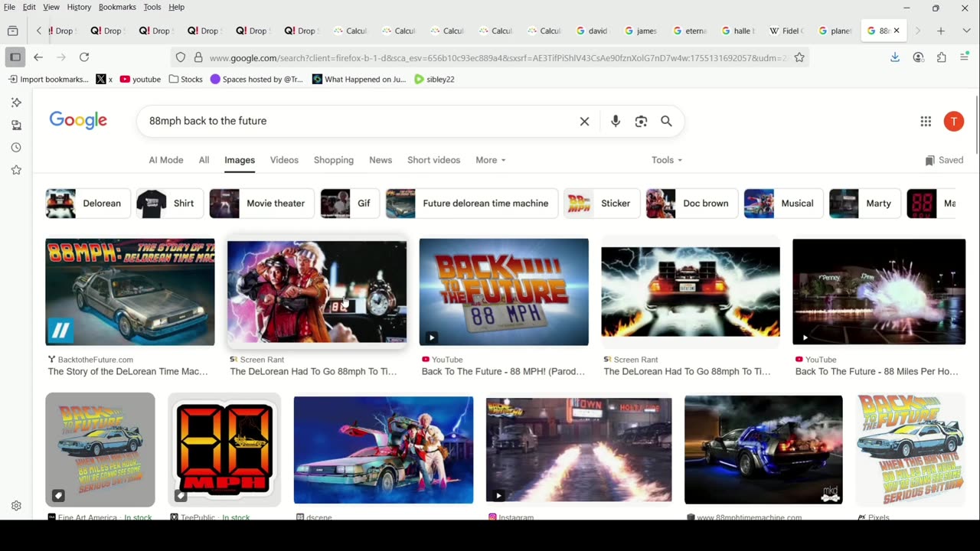The height and width of the screenshot is (551, 980).
Task: Open the Google apps grid
Action: coord(926,121)
